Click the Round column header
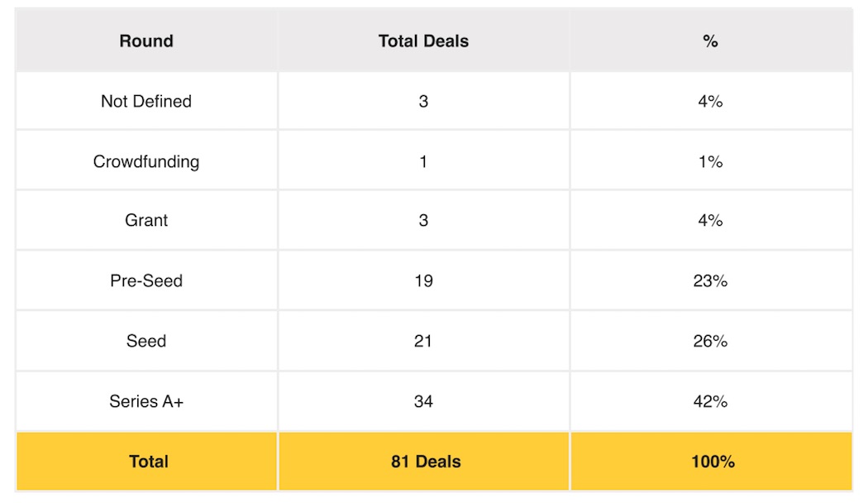The image size is (868, 503). tap(146, 41)
